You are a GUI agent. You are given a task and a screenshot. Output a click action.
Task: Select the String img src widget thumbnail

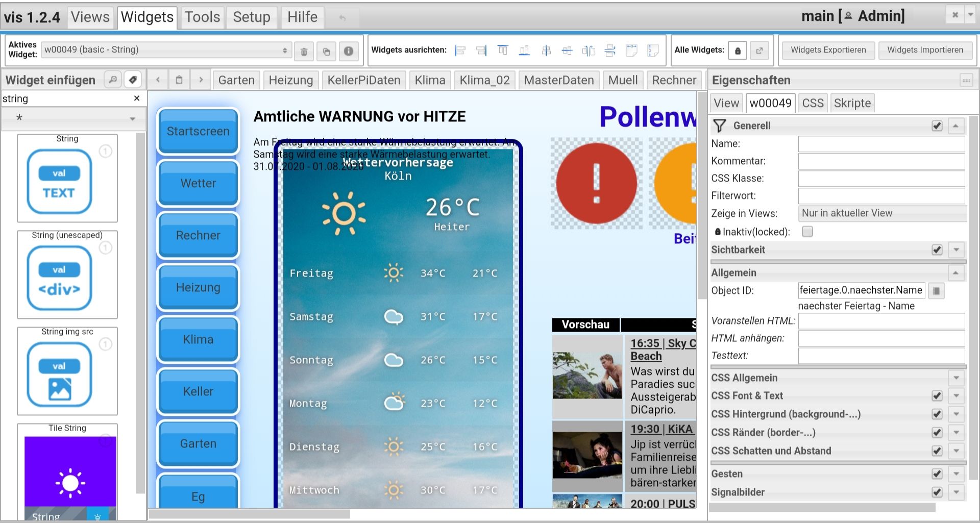click(67, 371)
